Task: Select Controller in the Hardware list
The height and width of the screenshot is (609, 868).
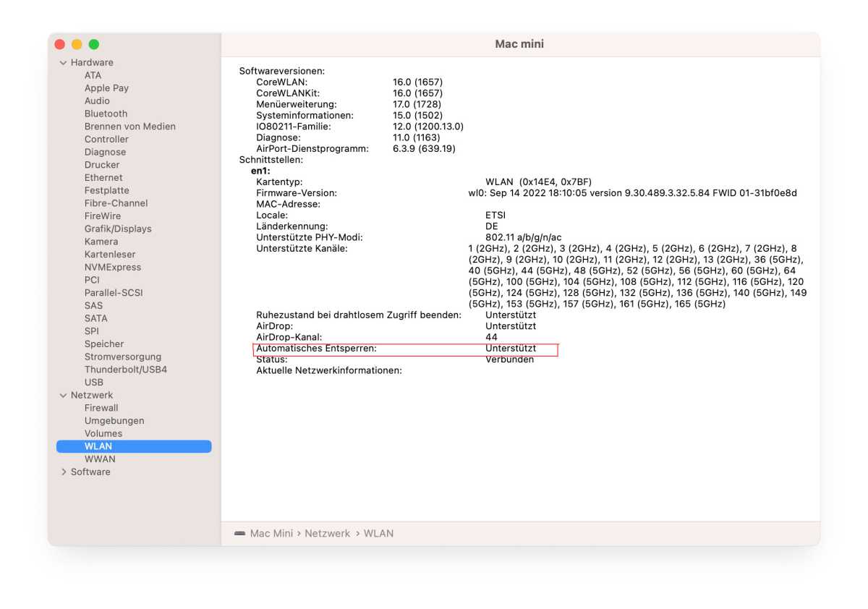Action: point(106,140)
